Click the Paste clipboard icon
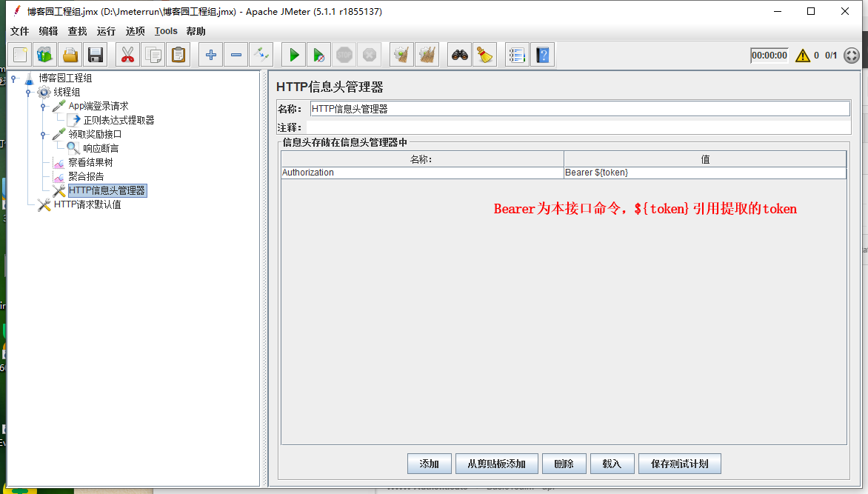Screen dimensions: 868x494 [x=178, y=55]
